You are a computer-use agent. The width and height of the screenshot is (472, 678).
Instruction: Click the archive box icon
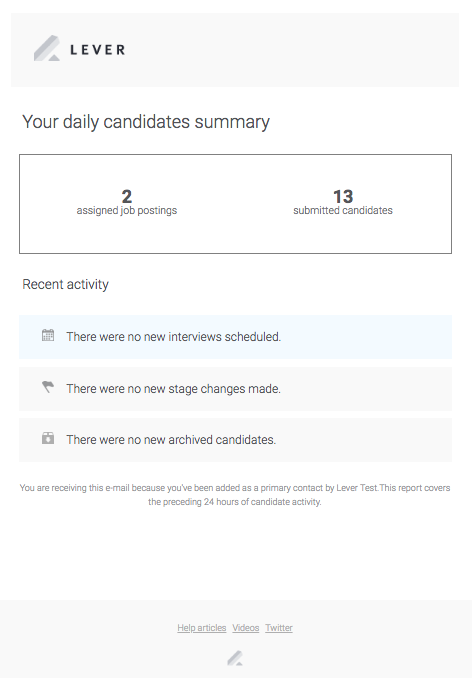tap(48, 438)
